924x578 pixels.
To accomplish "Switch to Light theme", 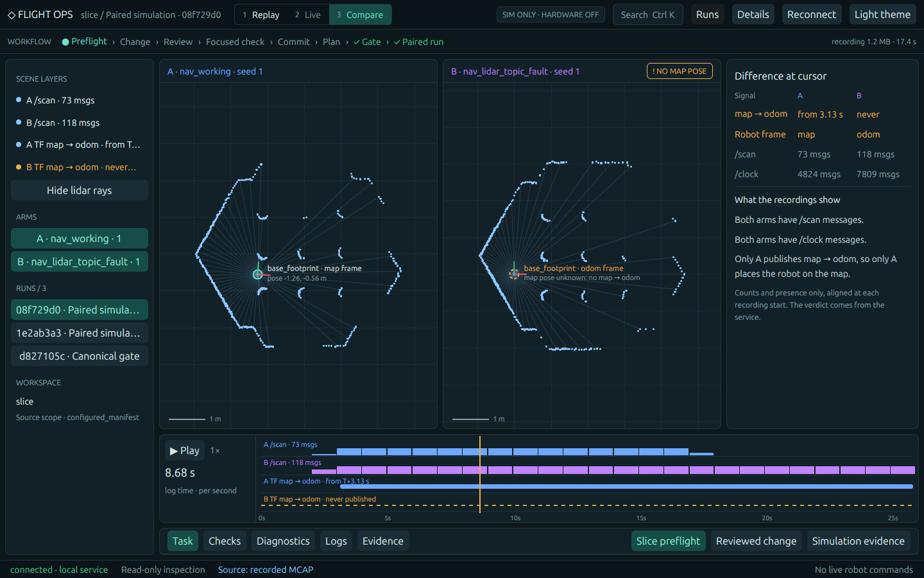I will coord(882,14).
